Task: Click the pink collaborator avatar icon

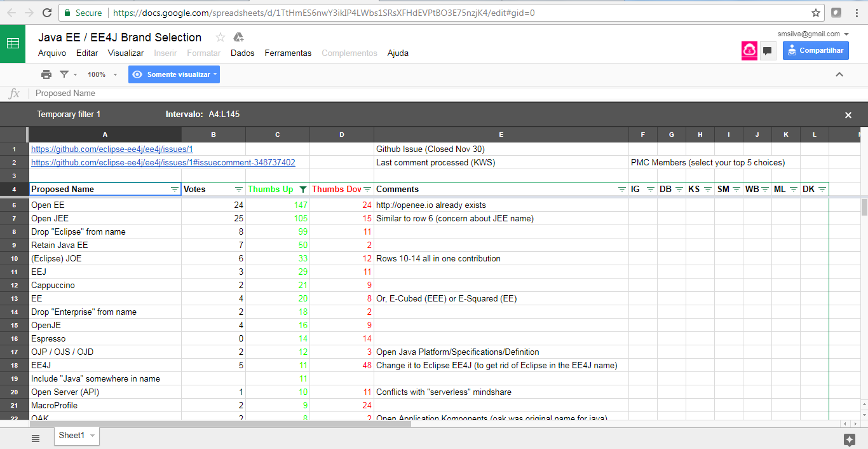Action: pyautogui.click(x=749, y=51)
